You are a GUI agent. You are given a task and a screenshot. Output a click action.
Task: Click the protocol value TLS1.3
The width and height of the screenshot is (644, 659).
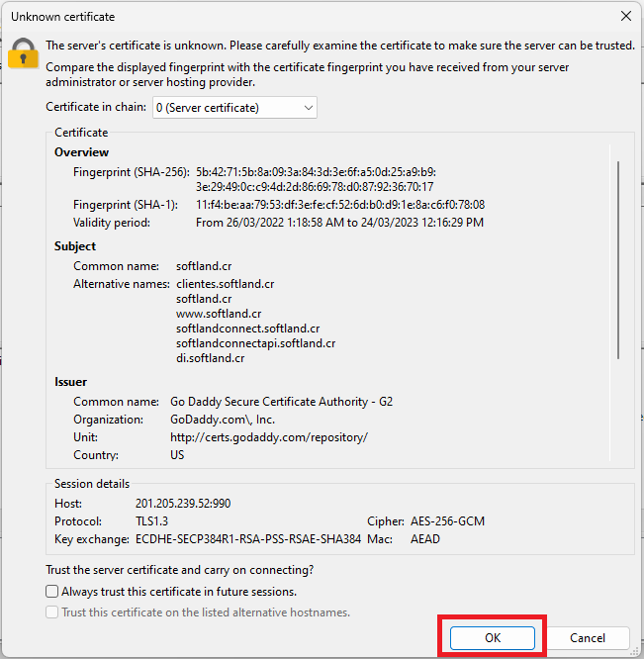(151, 521)
